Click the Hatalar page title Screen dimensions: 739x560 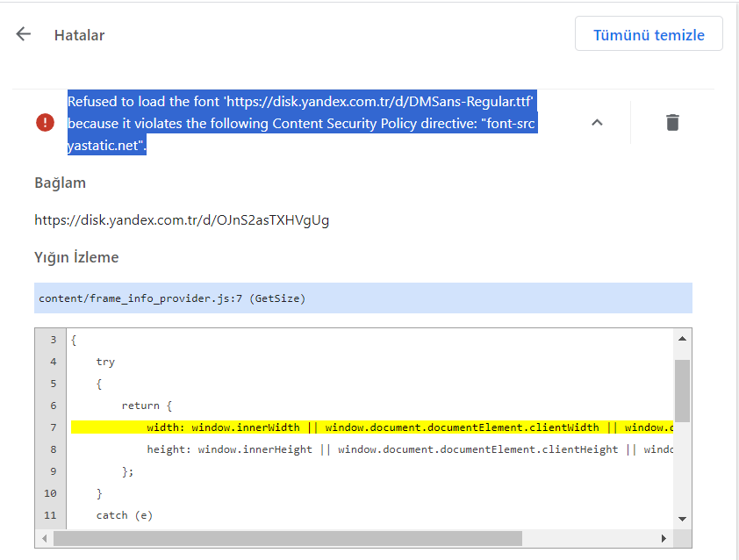click(79, 35)
